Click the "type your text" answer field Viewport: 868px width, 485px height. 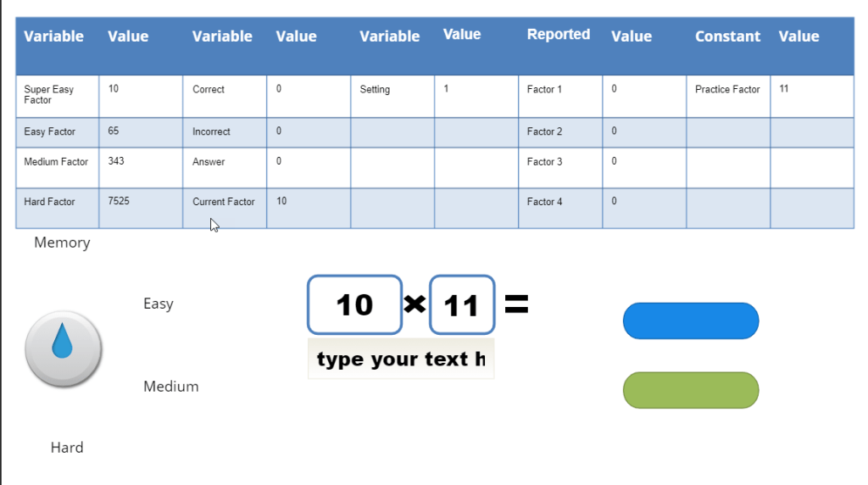[400, 360]
